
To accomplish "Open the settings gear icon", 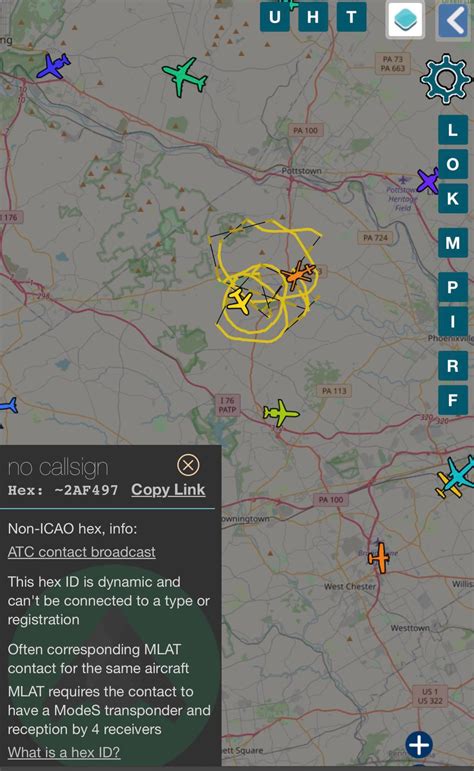I will click(x=445, y=79).
